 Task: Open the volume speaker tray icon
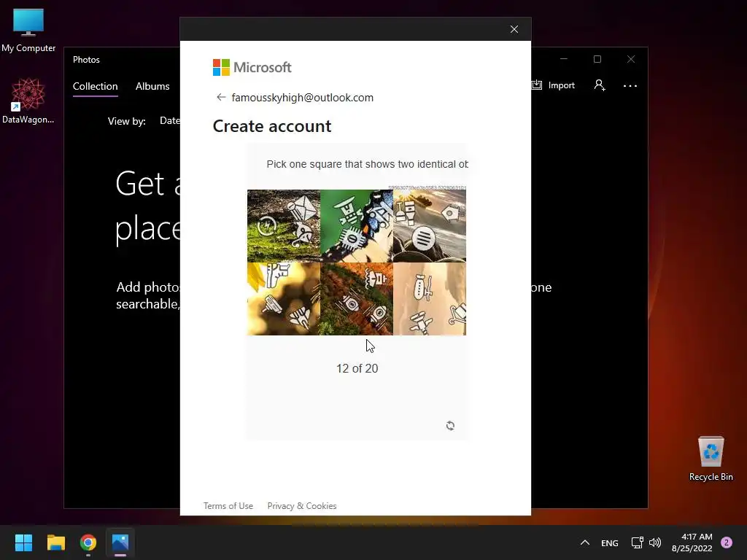[x=655, y=542]
